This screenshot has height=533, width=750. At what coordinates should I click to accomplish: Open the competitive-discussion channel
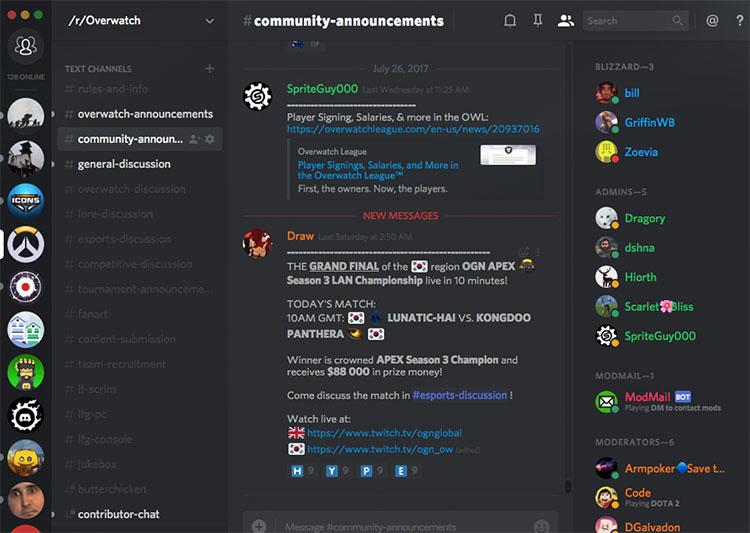[x=139, y=264]
